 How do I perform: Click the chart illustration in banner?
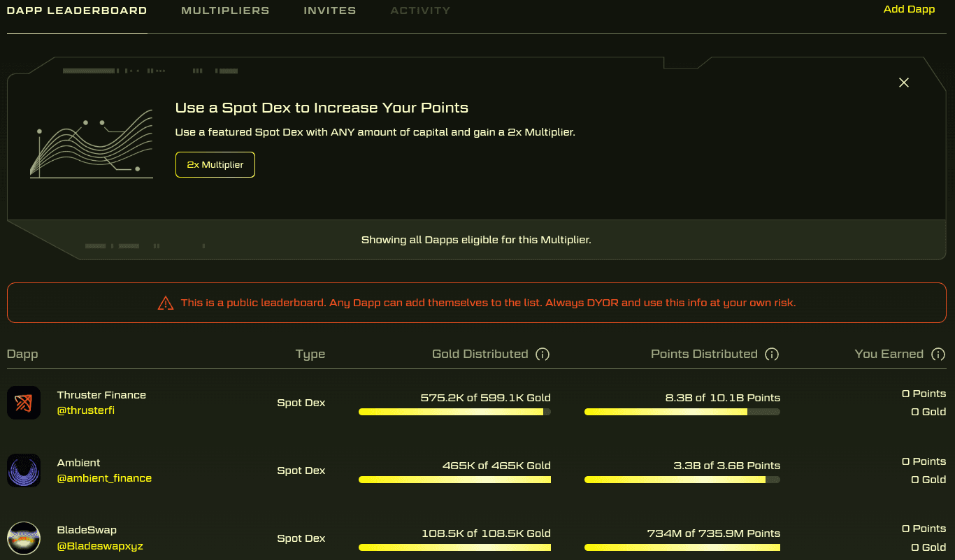click(92, 144)
